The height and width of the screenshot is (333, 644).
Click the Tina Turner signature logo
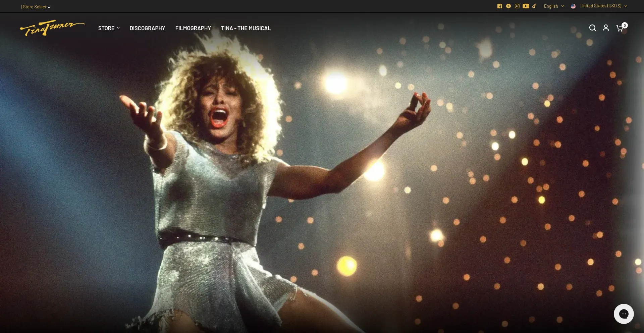(52, 28)
